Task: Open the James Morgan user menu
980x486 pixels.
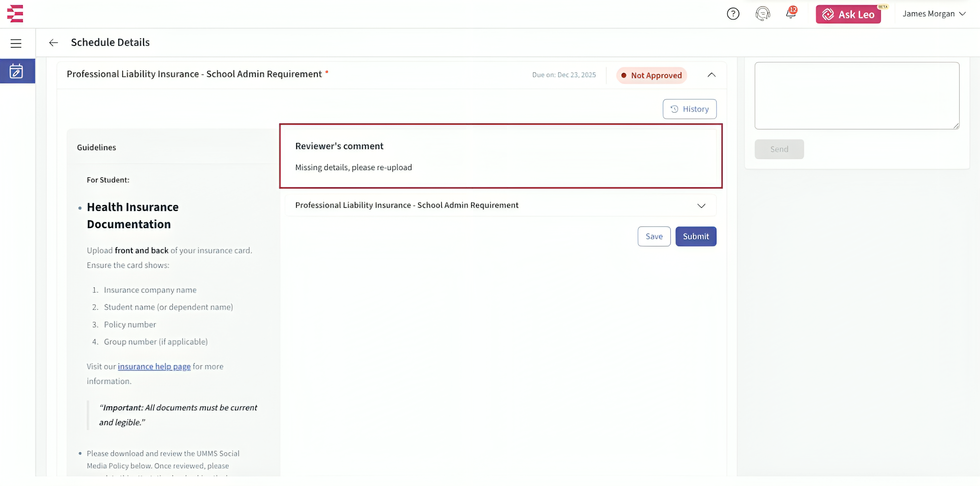Action: click(x=934, y=14)
